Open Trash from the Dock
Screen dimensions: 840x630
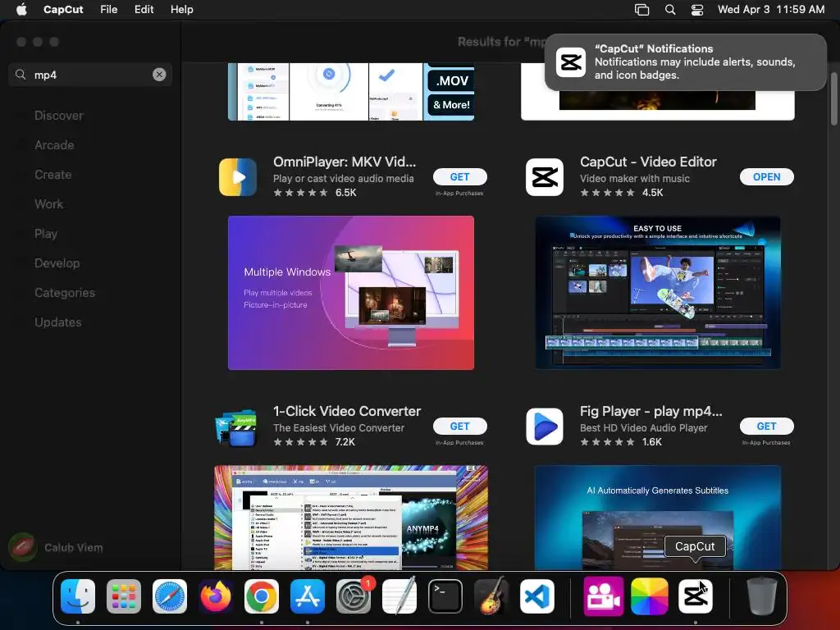pyautogui.click(x=762, y=596)
